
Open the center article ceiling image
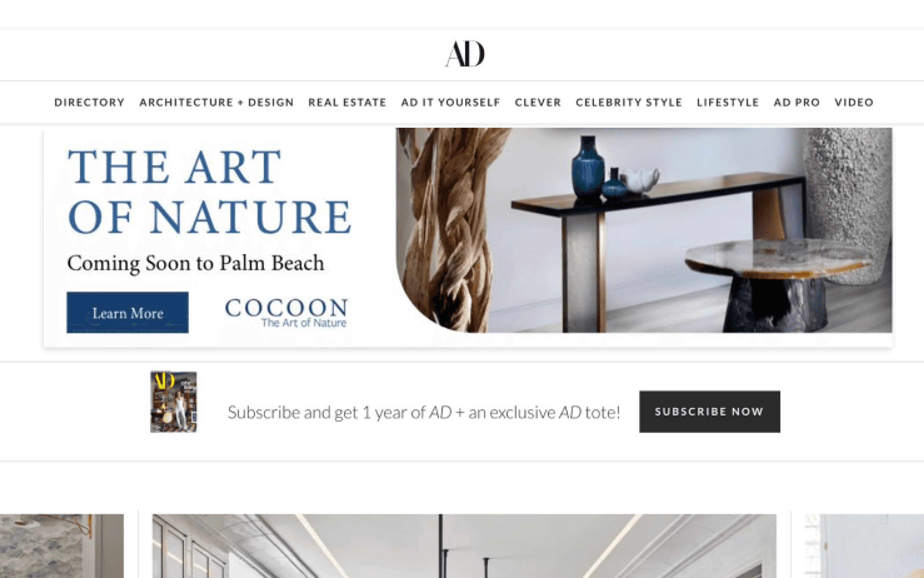pos(464,546)
